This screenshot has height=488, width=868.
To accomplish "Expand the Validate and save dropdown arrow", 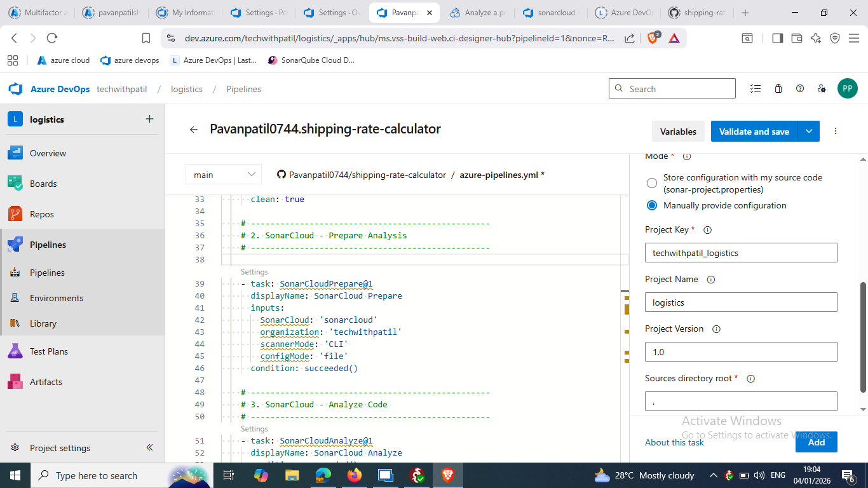I will [x=808, y=132].
